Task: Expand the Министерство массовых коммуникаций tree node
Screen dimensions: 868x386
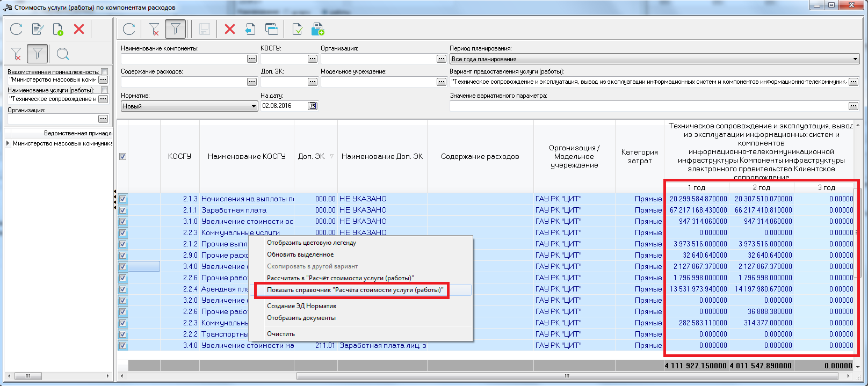Action: (x=8, y=143)
